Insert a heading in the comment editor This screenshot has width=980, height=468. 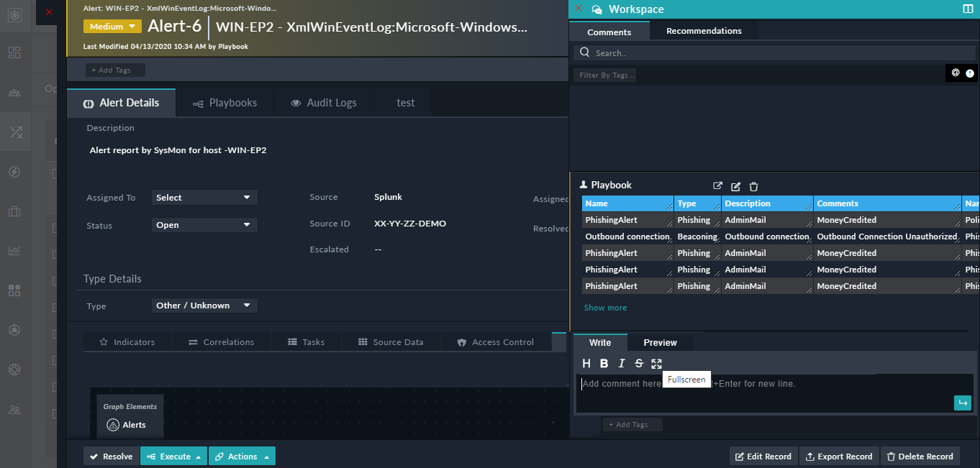click(586, 363)
